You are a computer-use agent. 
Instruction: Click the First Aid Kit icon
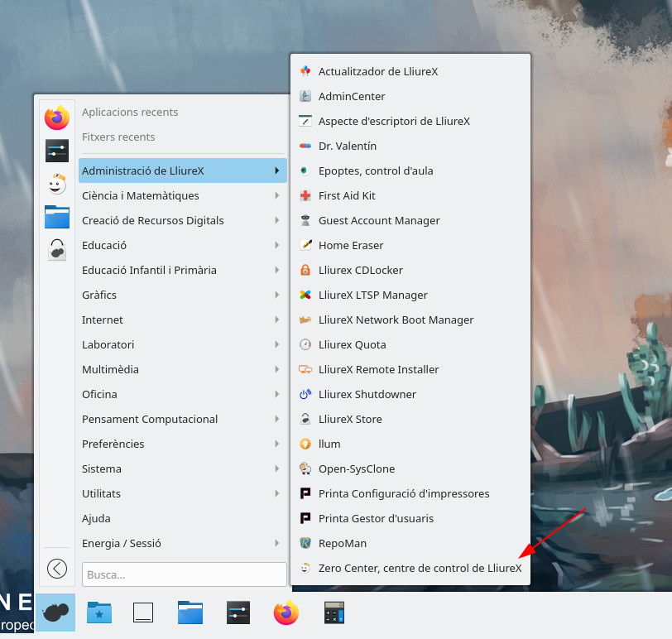click(305, 195)
